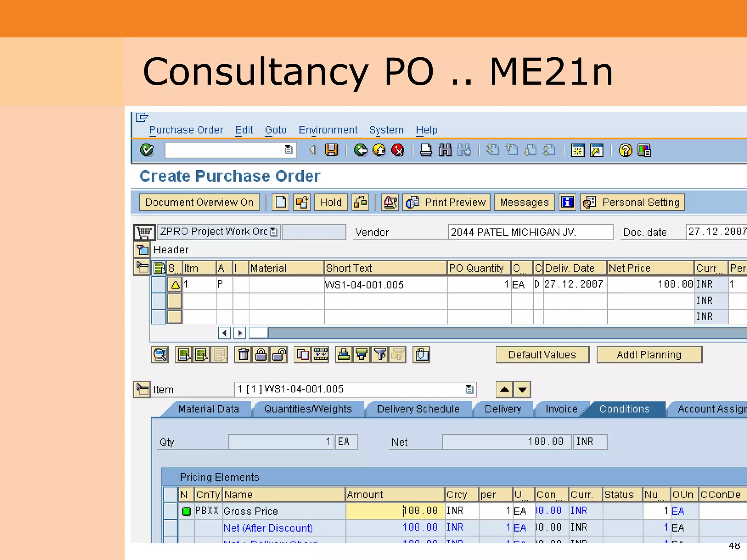Click the Item details magnifier icon
The height and width of the screenshot is (560, 747).
160,354
